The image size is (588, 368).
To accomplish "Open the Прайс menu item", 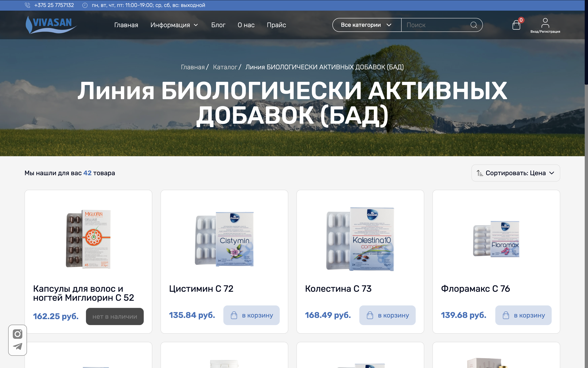I will pyautogui.click(x=276, y=25).
